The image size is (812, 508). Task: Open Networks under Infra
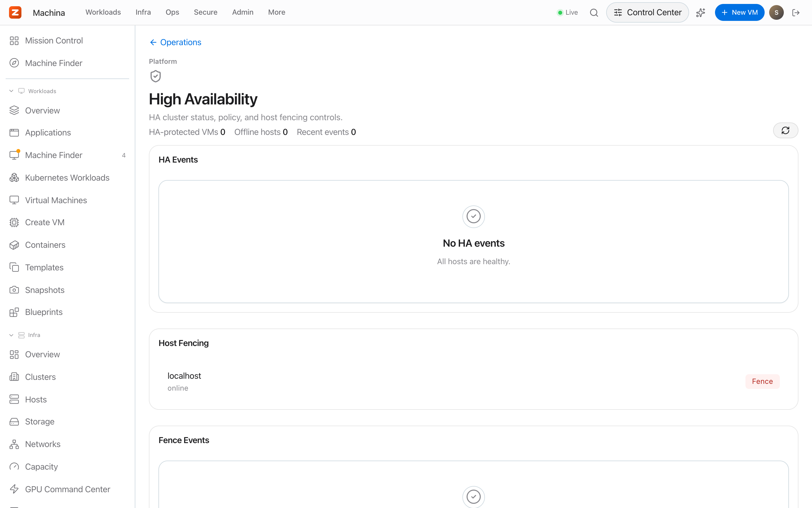point(67,444)
